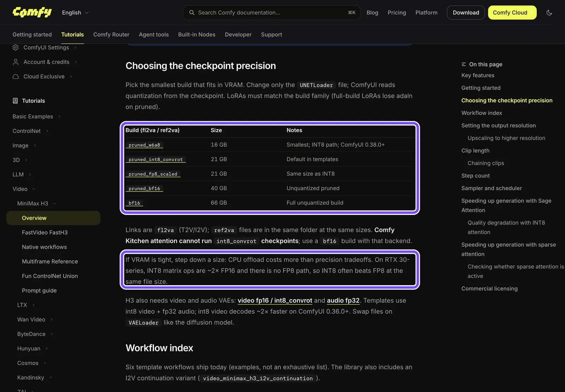Image resolution: width=565 pixels, height=392 pixels.
Task: Open the bf16 checkpoint link in table
Action: [x=134, y=203]
